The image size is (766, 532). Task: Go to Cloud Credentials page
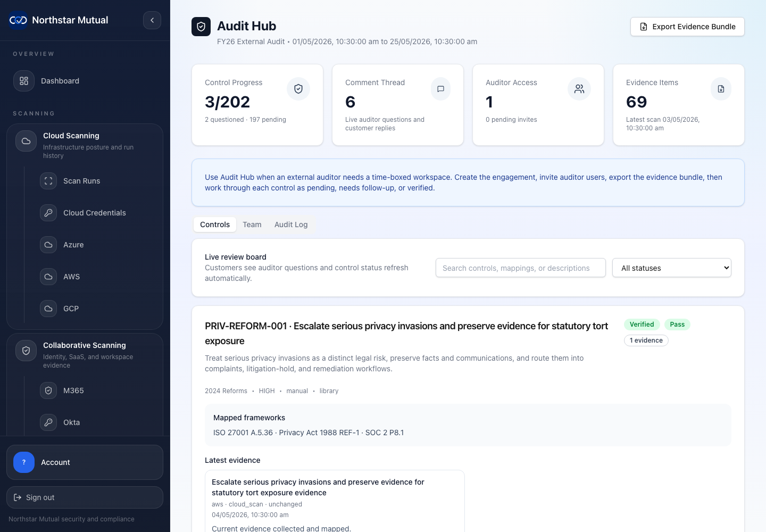point(95,213)
